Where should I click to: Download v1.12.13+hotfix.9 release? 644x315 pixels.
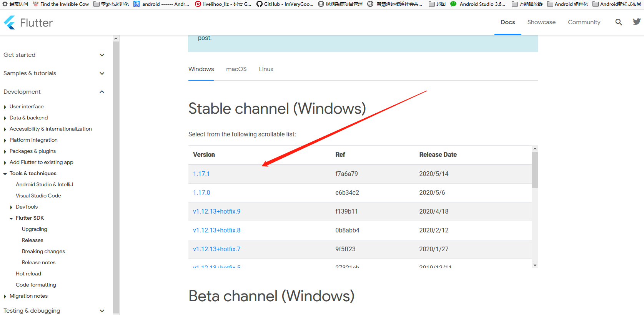pyautogui.click(x=216, y=211)
